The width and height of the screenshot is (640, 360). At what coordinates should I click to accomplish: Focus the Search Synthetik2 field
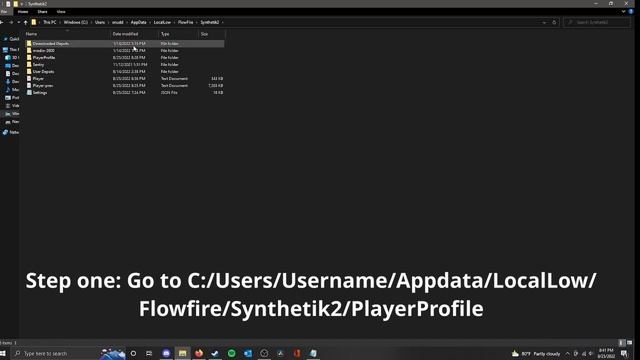coord(596,22)
